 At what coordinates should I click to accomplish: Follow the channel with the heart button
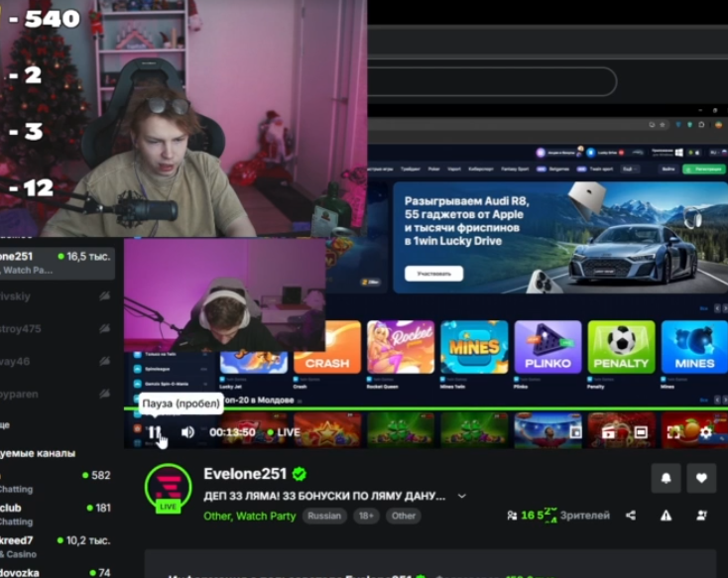701,478
